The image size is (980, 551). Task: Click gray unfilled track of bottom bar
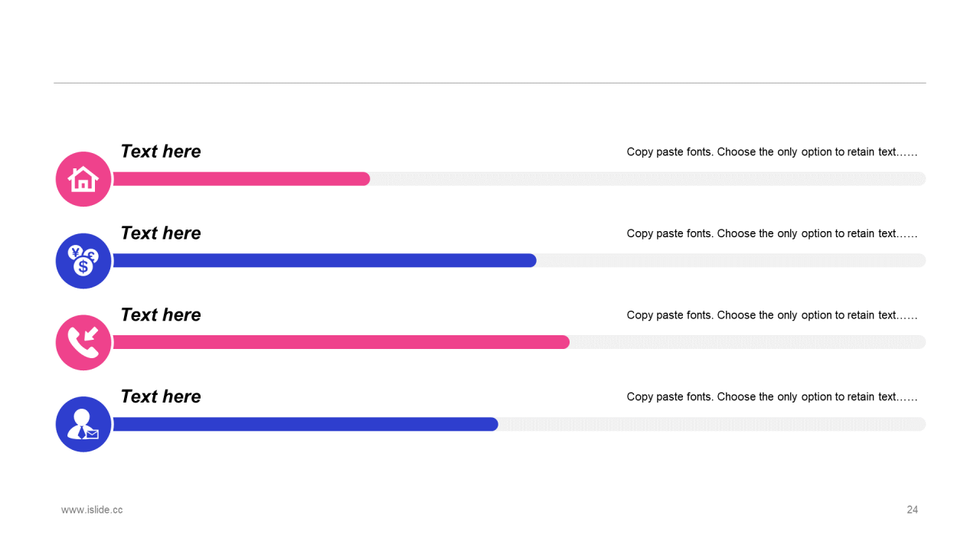712,424
